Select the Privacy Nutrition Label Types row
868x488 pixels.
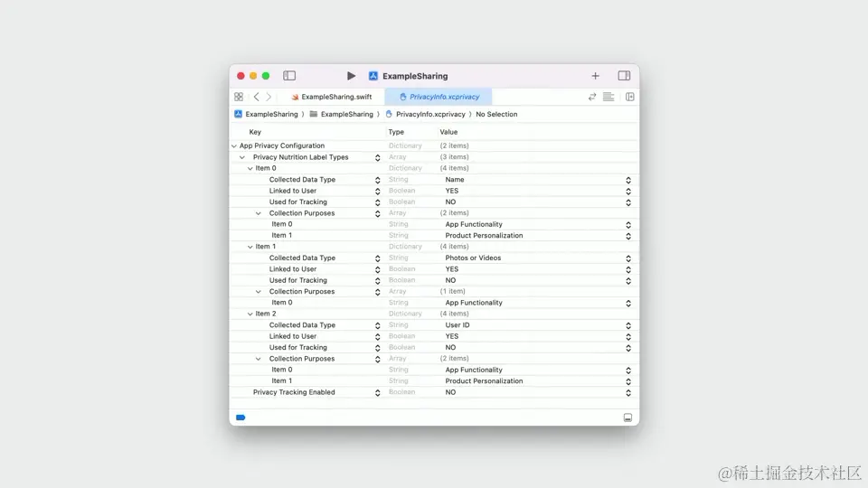434,157
